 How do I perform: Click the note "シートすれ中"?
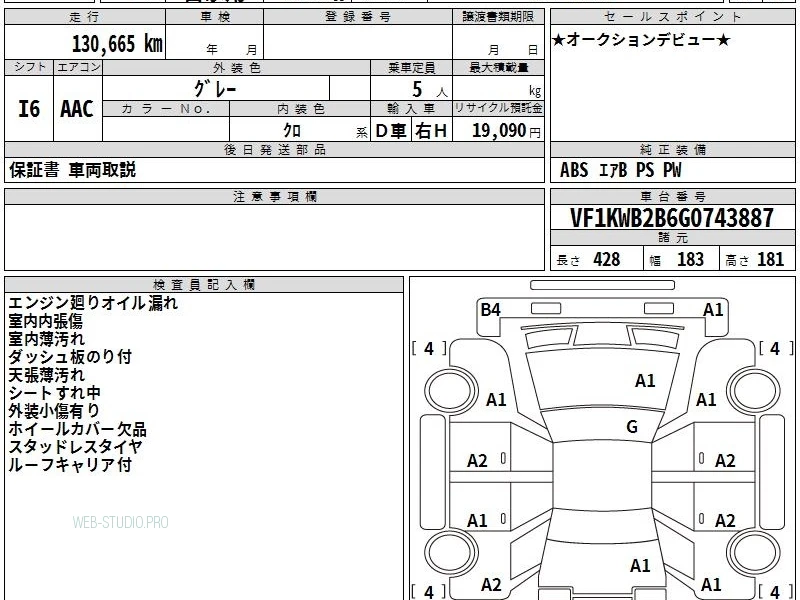pos(55,393)
